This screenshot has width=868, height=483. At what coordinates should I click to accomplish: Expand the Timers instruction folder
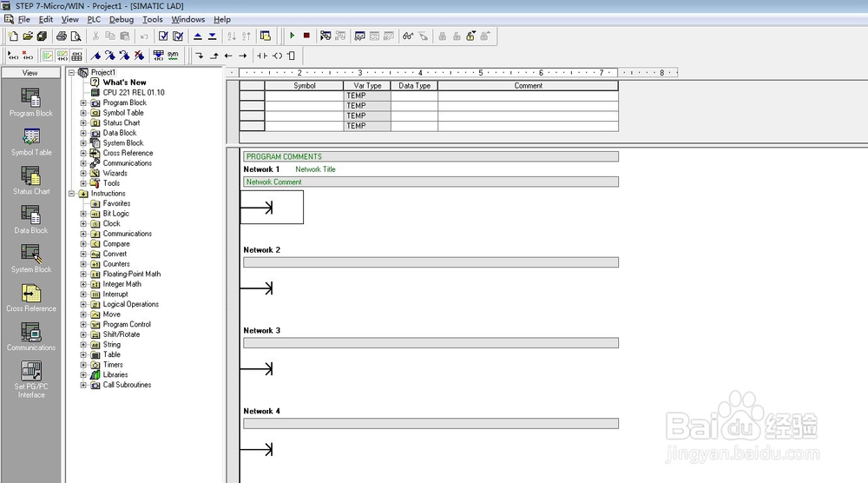(x=83, y=365)
